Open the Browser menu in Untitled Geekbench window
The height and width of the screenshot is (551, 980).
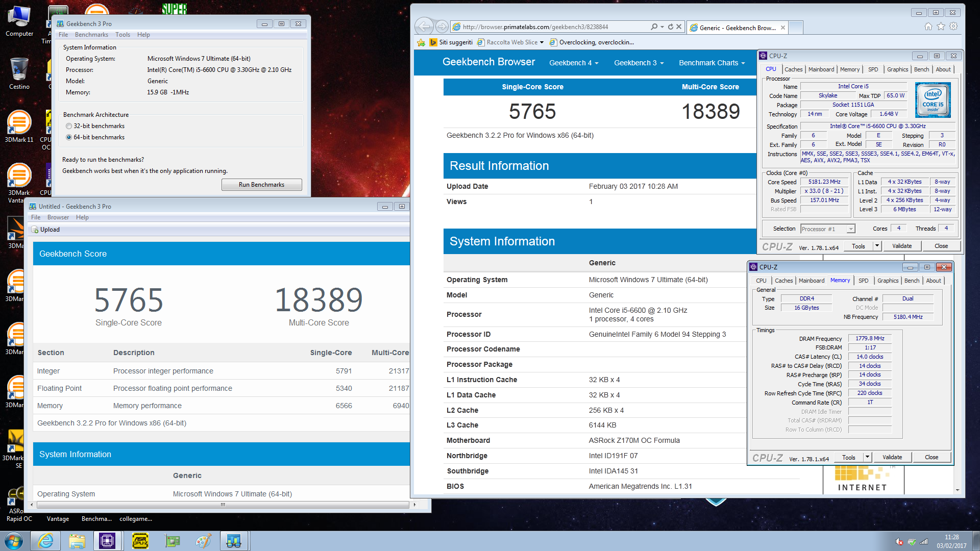pos(58,217)
